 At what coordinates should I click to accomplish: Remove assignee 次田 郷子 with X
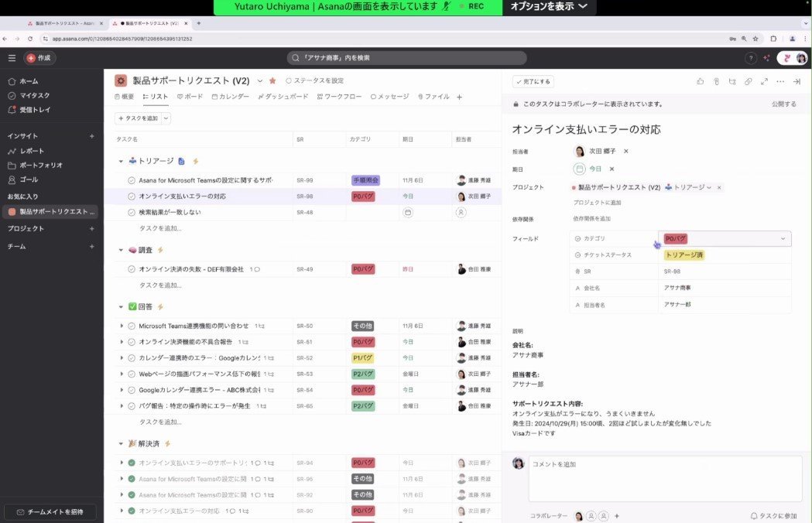(x=626, y=151)
